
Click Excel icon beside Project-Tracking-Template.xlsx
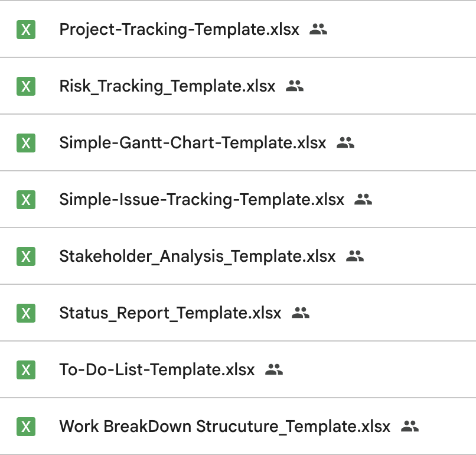[26, 30]
